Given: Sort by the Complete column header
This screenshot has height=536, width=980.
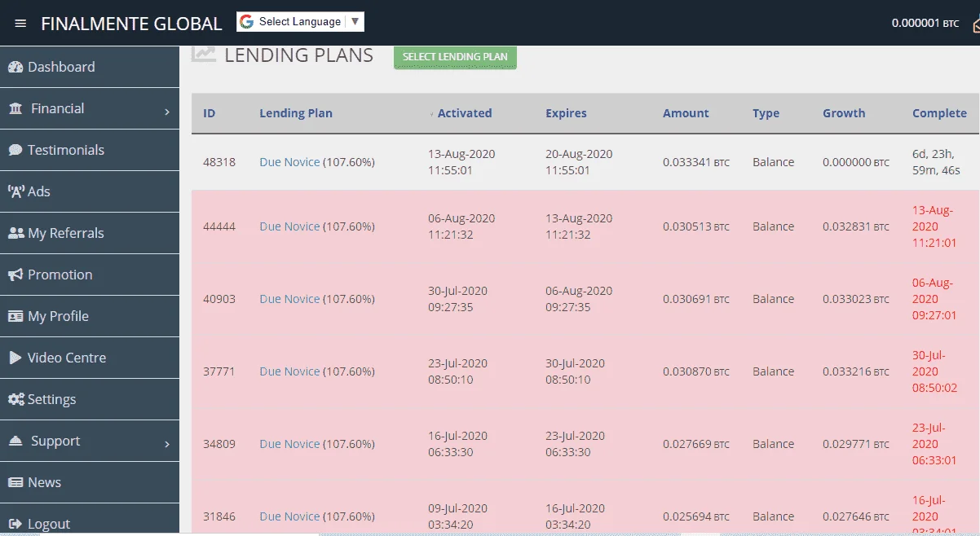Looking at the screenshot, I should click(939, 113).
